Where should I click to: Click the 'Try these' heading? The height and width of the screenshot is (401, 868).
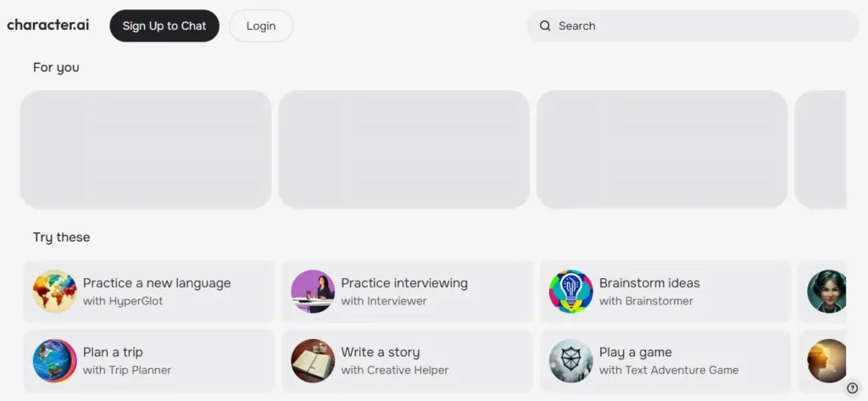(x=61, y=237)
